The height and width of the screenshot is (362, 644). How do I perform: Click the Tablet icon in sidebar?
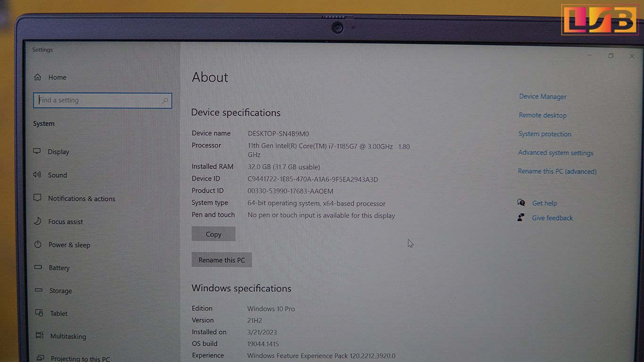coord(40,313)
